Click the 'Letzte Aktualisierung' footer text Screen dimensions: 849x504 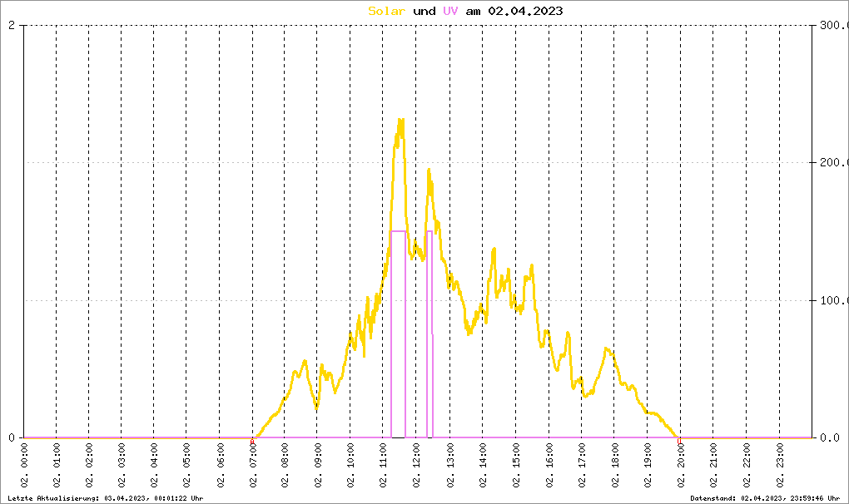click(x=106, y=498)
